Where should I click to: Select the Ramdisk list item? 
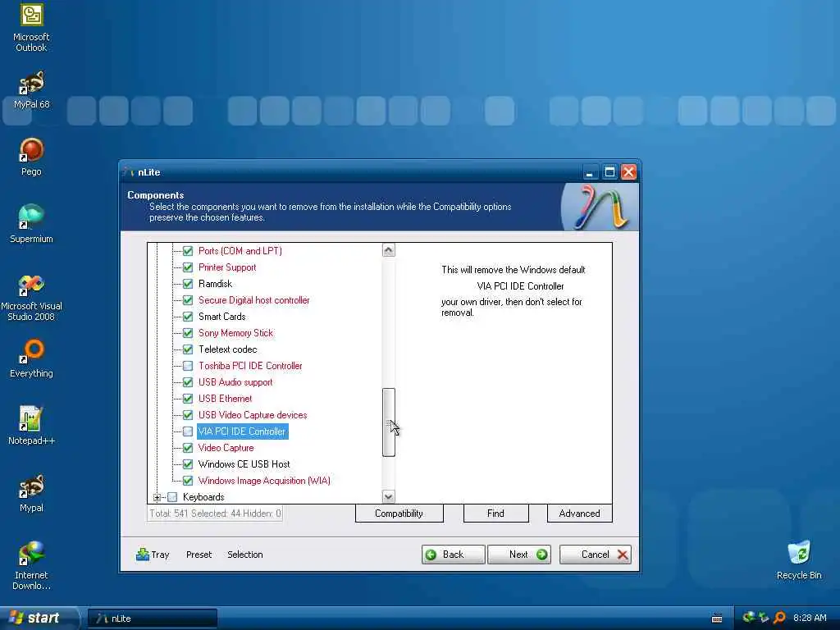tap(216, 283)
